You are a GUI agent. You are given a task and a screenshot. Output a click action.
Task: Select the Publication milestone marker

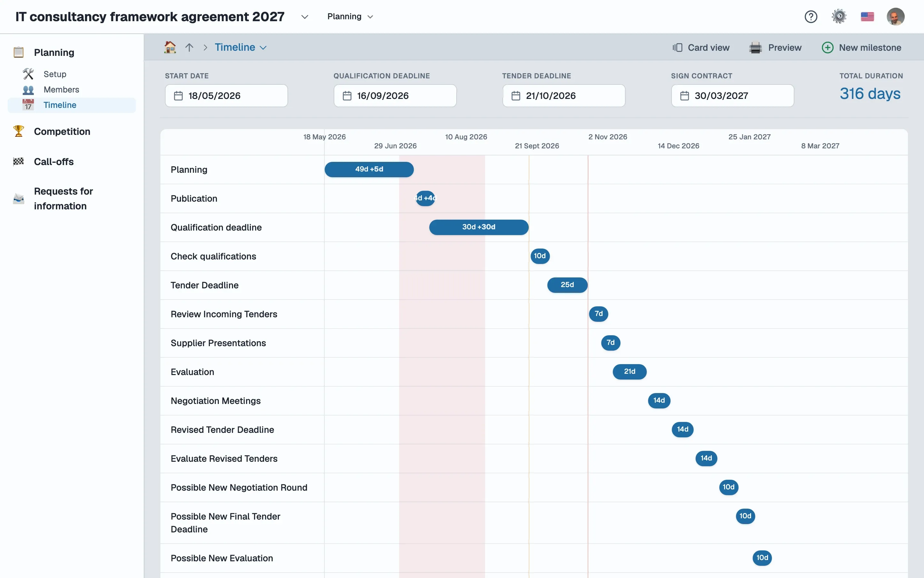pos(425,198)
